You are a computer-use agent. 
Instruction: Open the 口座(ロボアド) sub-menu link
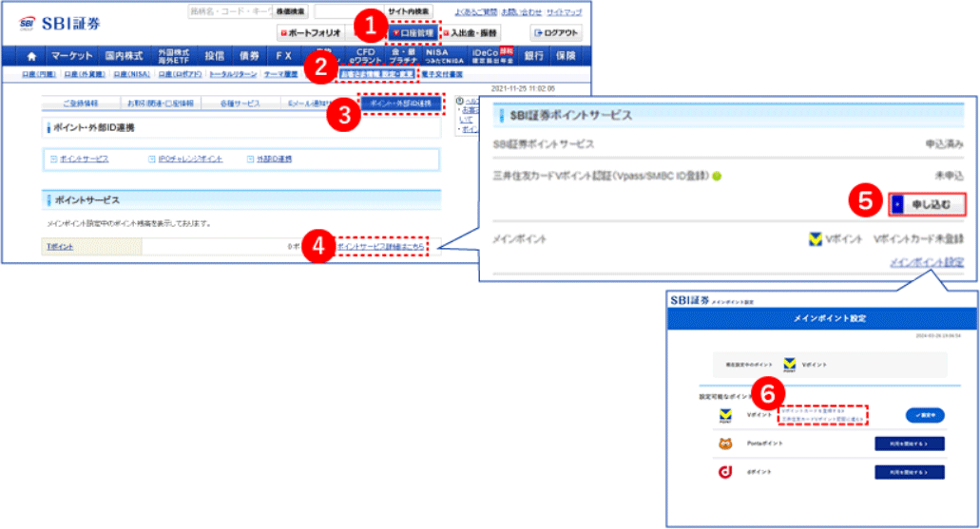click(x=180, y=74)
